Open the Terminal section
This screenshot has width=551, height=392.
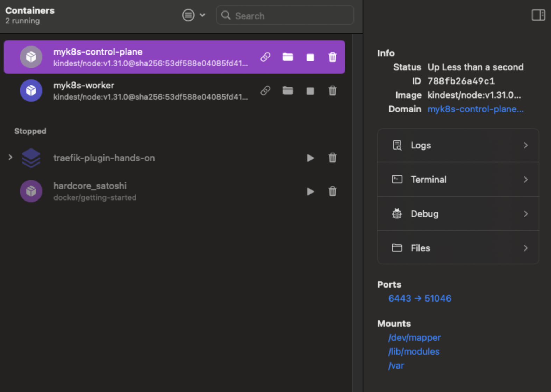(x=458, y=180)
